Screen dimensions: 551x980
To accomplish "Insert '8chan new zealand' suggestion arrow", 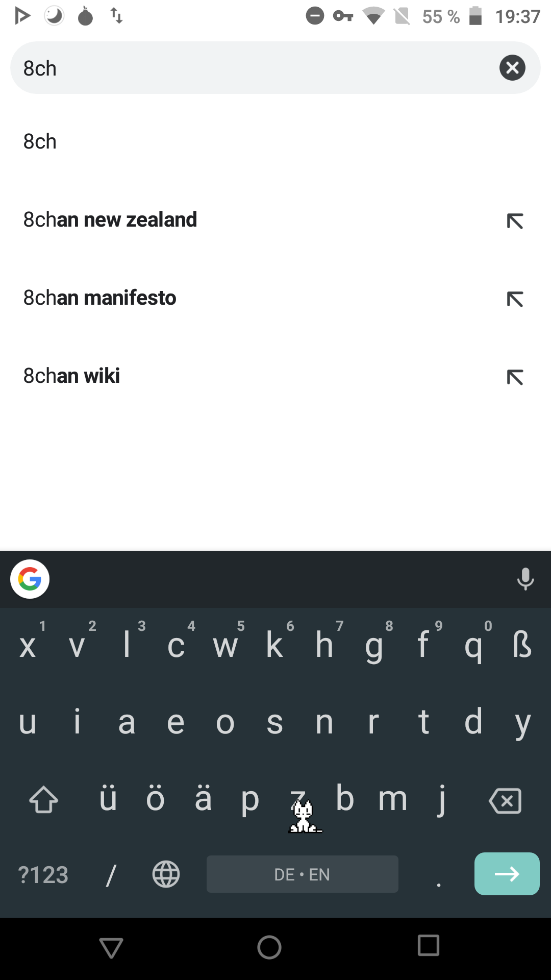I will coord(515,221).
